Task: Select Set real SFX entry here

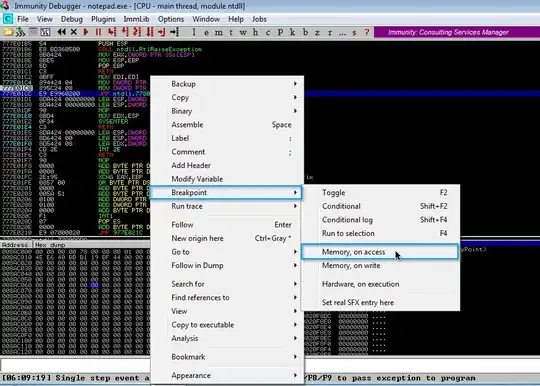Action: 381,303
